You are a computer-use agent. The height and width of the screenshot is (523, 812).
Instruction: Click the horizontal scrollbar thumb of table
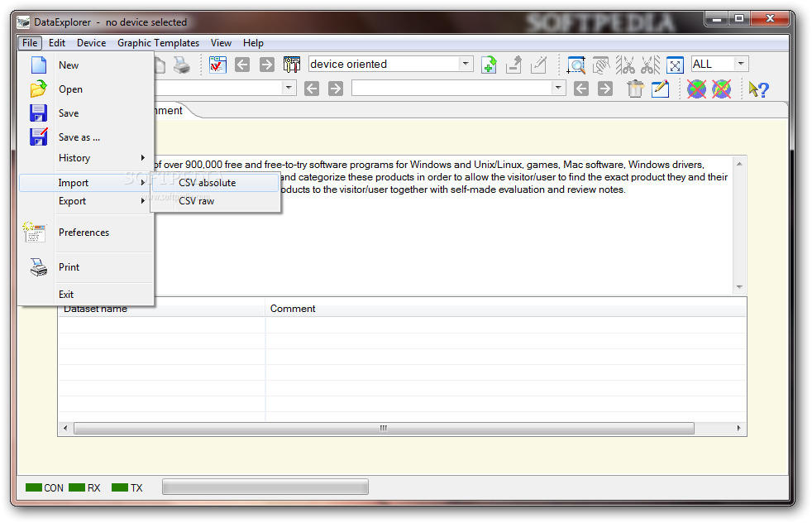(384, 428)
